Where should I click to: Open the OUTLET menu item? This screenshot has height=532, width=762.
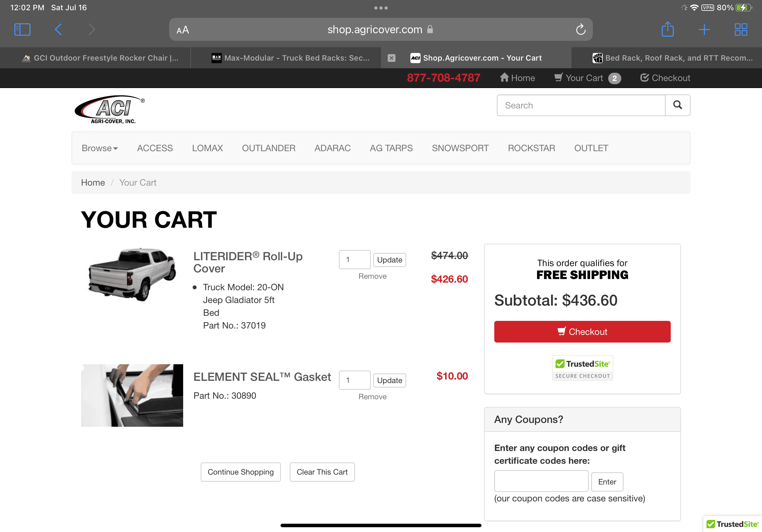point(591,148)
